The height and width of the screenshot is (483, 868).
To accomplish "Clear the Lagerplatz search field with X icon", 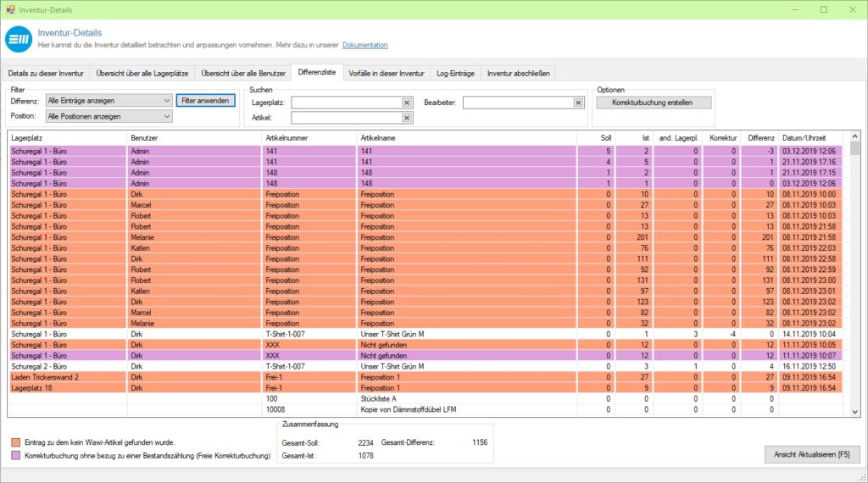I will coord(407,103).
